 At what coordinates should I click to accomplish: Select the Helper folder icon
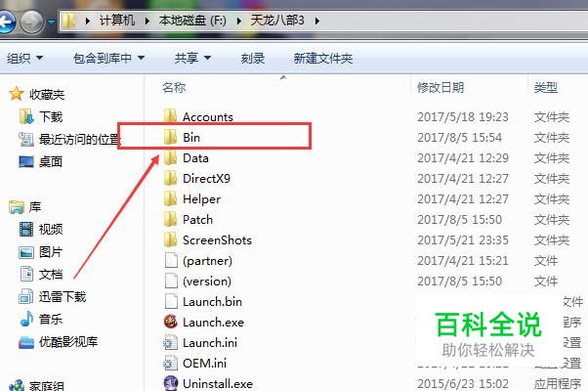pyautogui.click(x=171, y=198)
